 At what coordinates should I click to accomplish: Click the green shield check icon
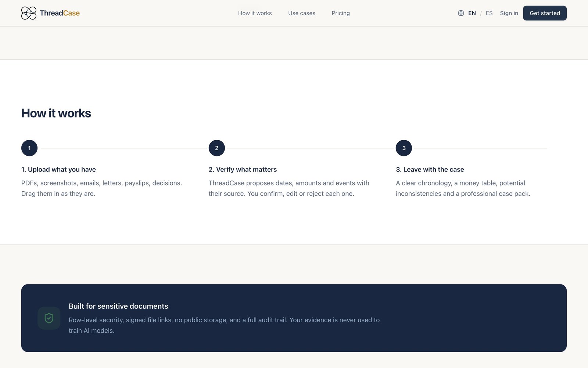click(x=49, y=318)
